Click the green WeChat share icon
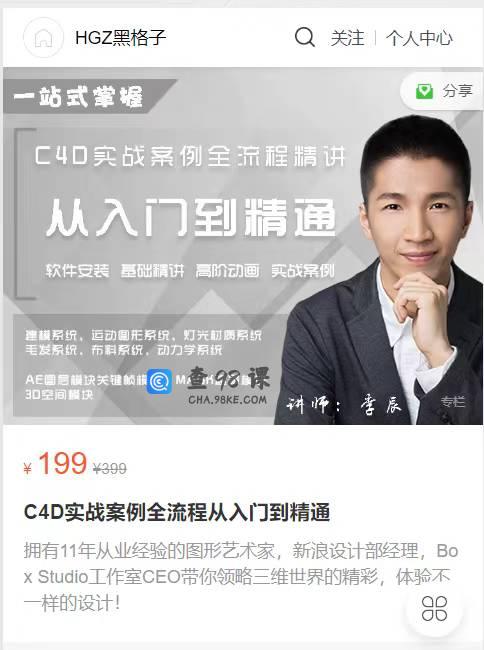Viewport: 484px width, 650px height. (x=424, y=91)
